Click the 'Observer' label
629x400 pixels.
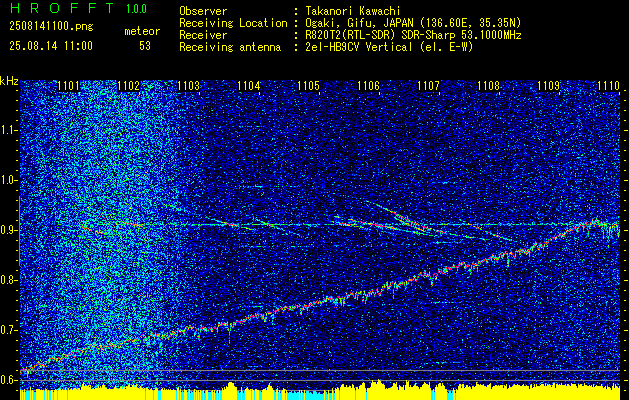(x=203, y=11)
